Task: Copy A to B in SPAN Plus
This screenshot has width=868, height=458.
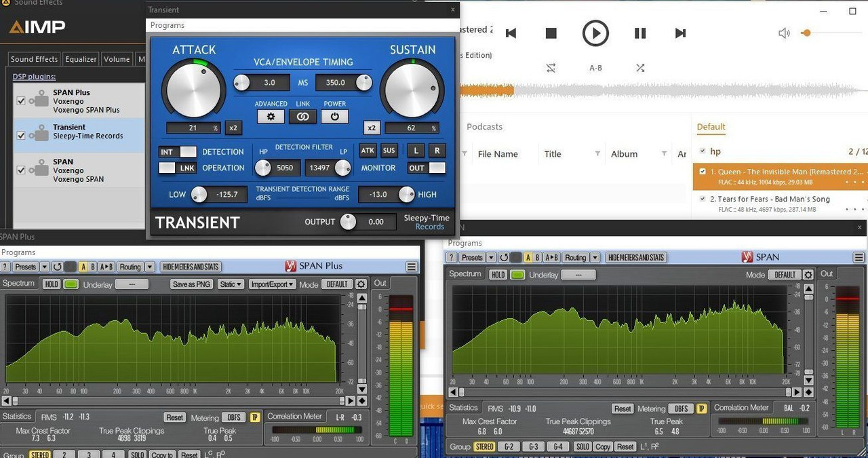Action: (107, 267)
